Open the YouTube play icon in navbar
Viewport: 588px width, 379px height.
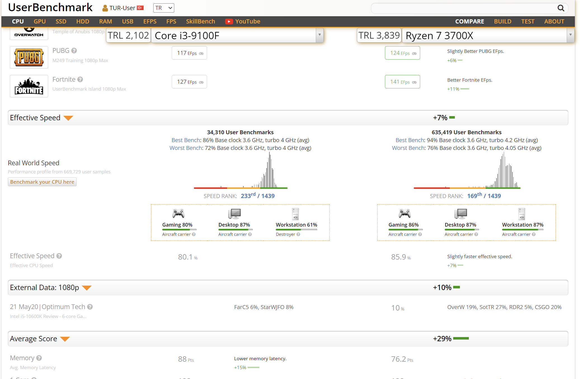pyautogui.click(x=229, y=22)
